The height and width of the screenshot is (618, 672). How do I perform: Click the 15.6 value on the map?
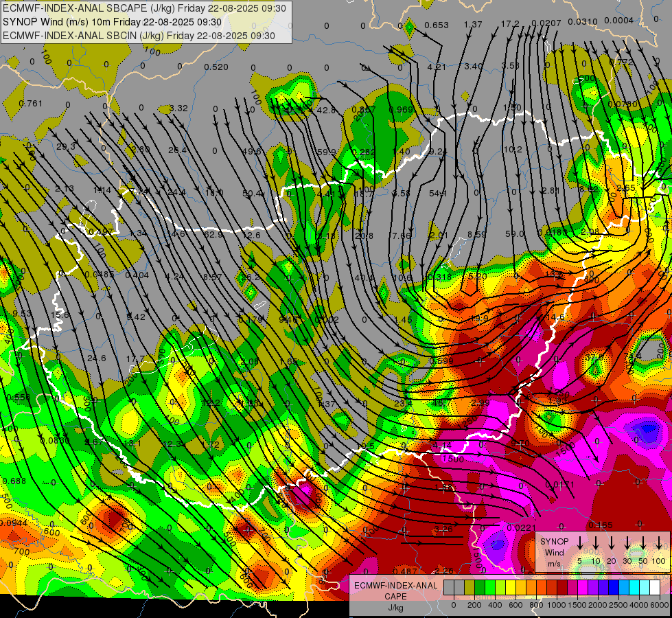60,314
